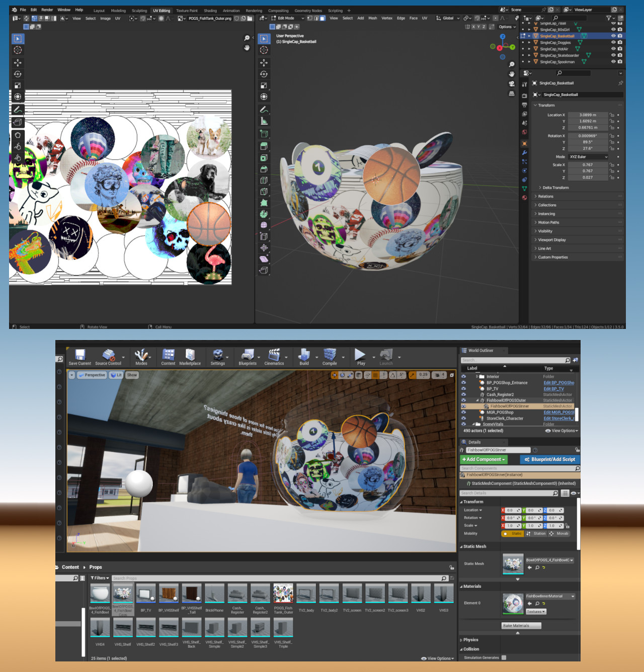
Task: Select the Annotate tool in Blender 3D viewport
Action: [x=264, y=109]
